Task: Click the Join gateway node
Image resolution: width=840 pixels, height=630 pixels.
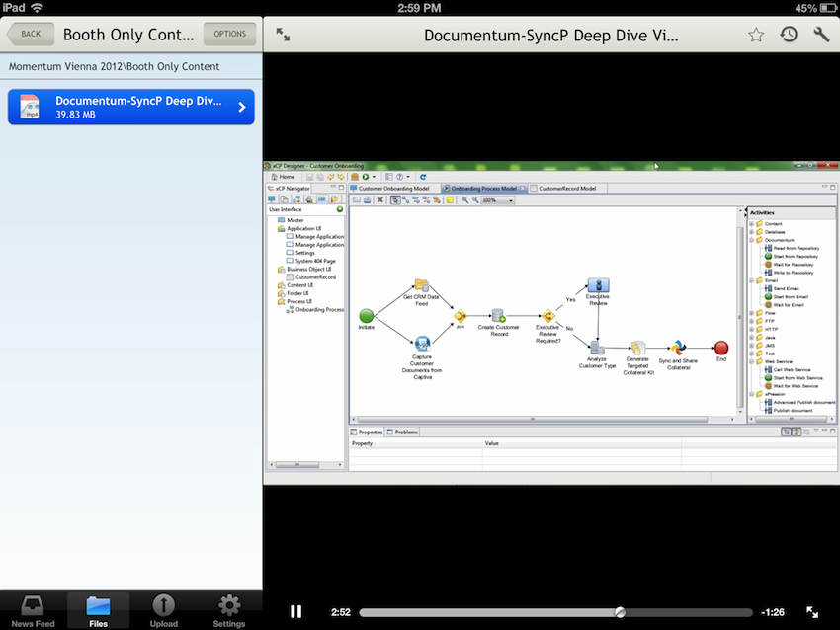Action: pos(461,316)
